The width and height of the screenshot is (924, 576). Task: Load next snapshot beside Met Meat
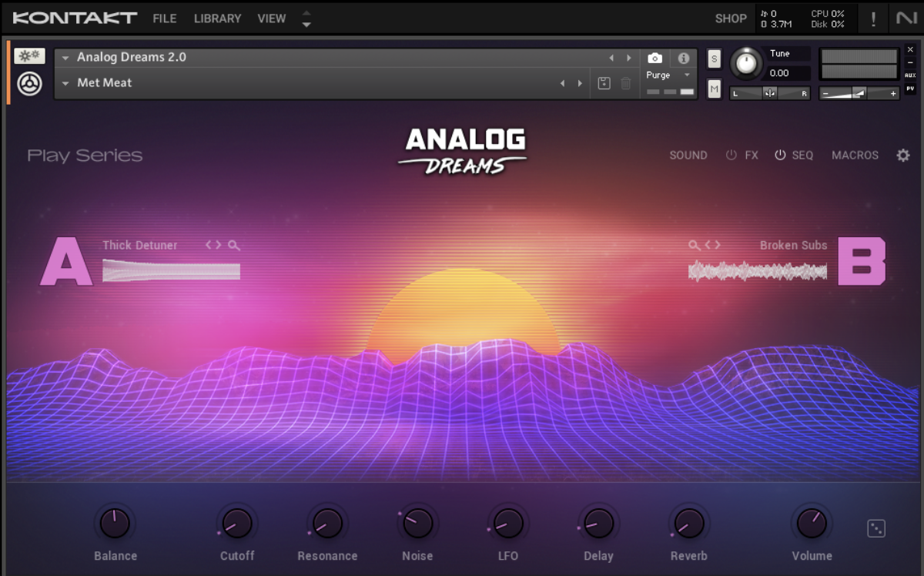(x=580, y=83)
